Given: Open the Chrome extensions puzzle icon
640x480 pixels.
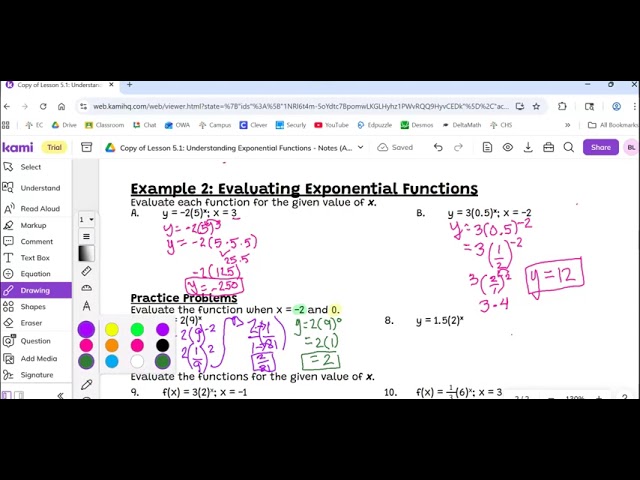Looking at the screenshot, I should 562,107.
